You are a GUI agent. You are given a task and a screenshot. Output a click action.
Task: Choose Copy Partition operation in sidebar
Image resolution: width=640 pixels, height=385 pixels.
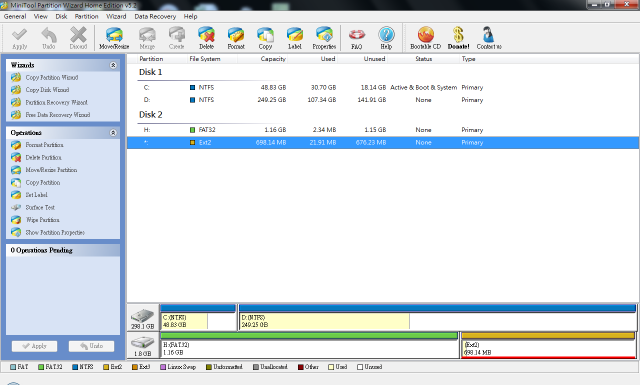43,182
